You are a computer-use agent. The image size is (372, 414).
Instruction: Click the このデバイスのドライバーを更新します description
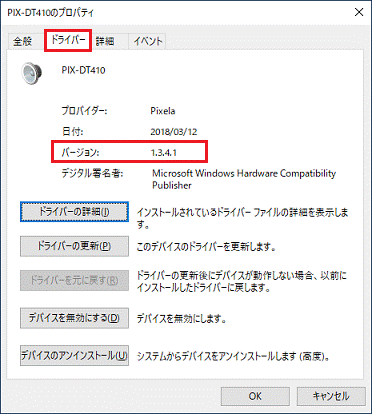pyautogui.click(x=206, y=247)
